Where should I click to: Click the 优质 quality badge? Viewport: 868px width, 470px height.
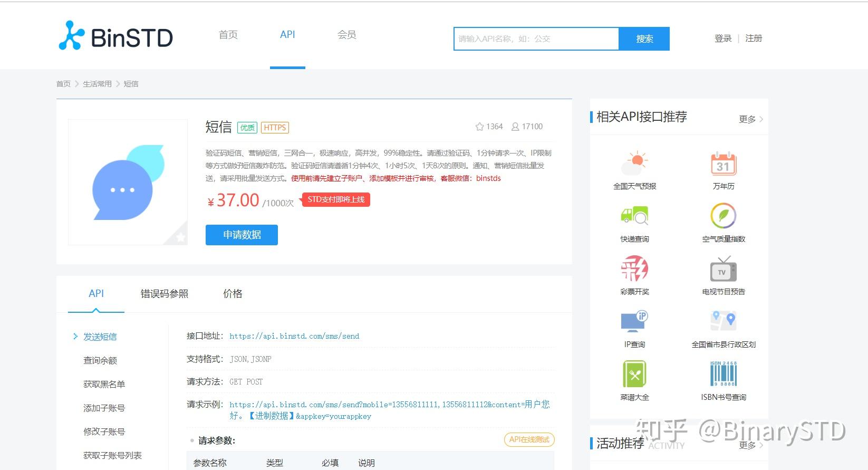point(247,127)
